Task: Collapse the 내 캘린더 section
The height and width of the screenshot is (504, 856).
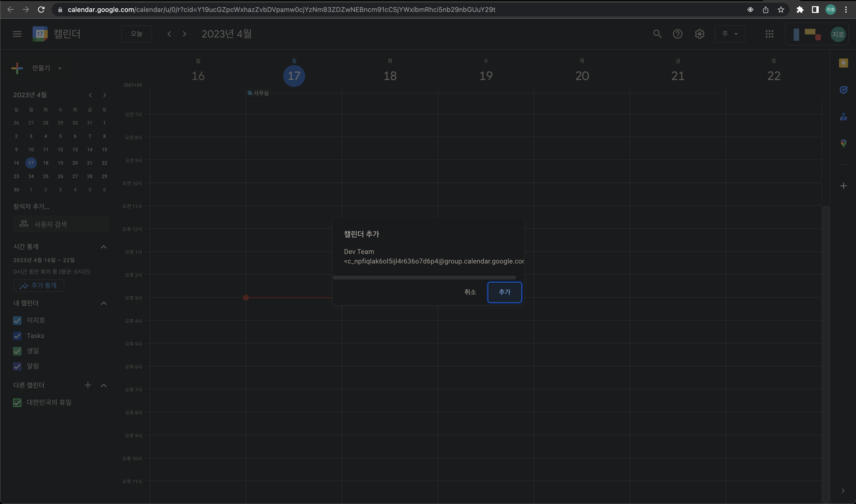Action: pyautogui.click(x=104, y=303)
